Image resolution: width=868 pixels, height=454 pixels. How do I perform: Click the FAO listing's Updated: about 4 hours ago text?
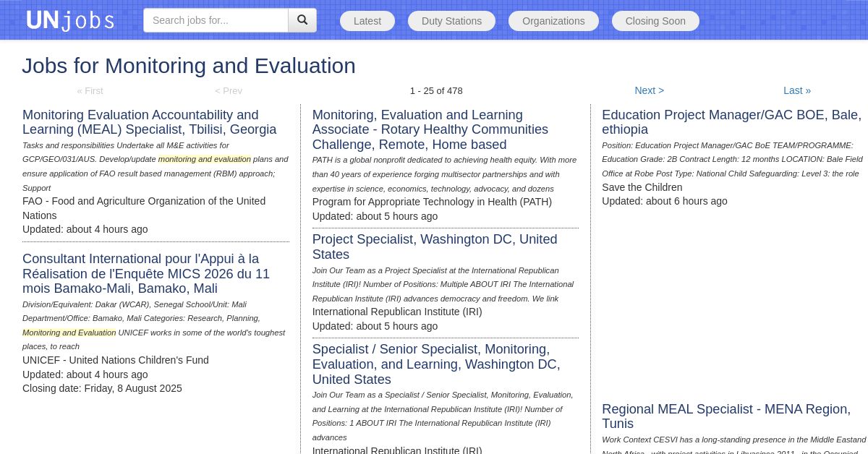[x=85, y=229]
